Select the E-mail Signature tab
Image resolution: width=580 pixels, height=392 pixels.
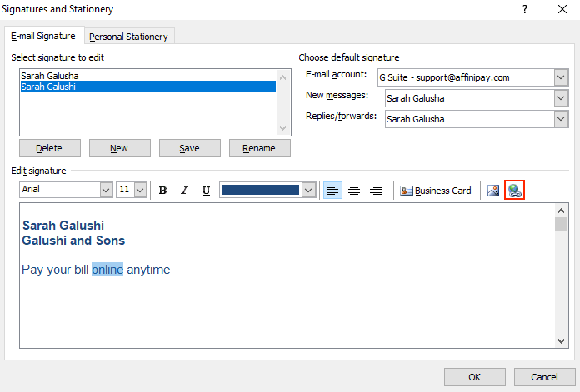click(x=43, y=36)
